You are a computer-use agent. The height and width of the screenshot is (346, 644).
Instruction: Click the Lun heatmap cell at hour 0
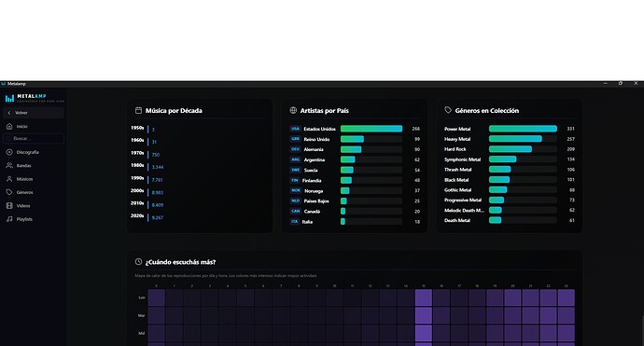[156, 298]
